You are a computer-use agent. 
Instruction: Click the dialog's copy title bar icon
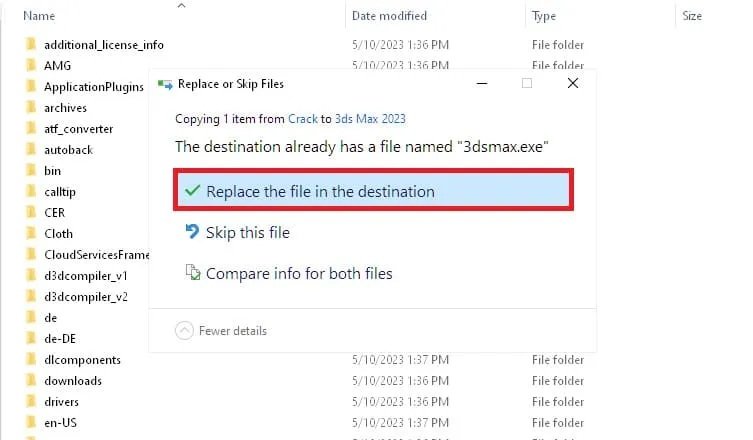coord(165,84)
